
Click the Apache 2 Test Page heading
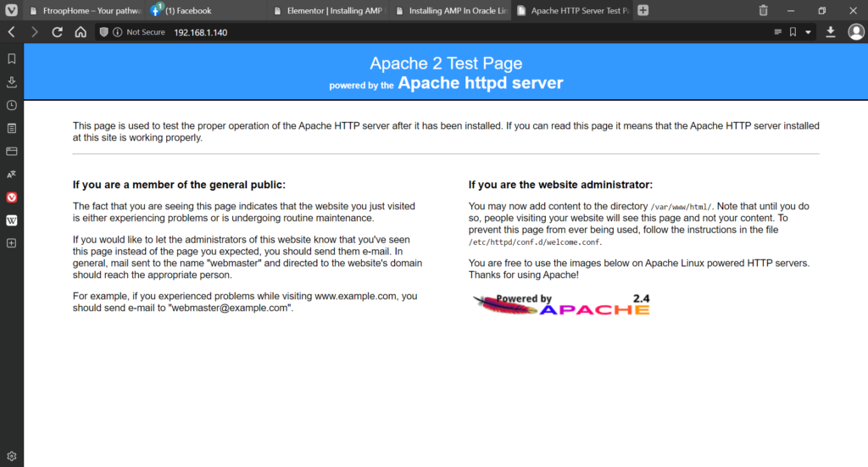[446, 63]
